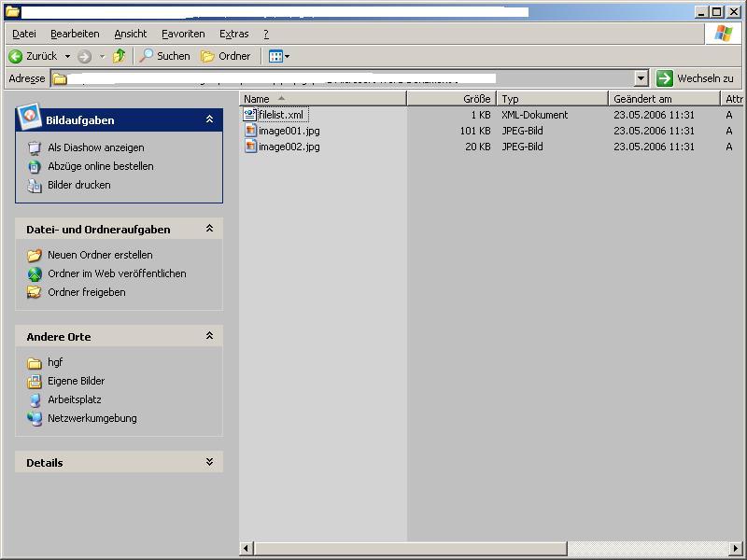Click the Als Diashow anzeigen link
The height and width of the screenshot is (560, 747).
tap(96, 147)
